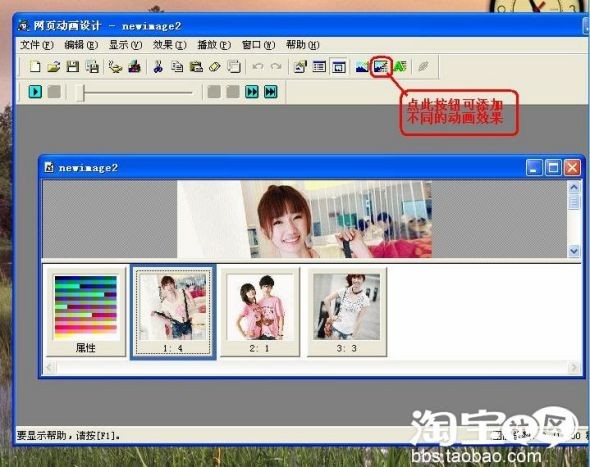Open the 文件(F) menu
This screenshot has height=467, width=590.
pyautogui.click(x=36, y=45)
